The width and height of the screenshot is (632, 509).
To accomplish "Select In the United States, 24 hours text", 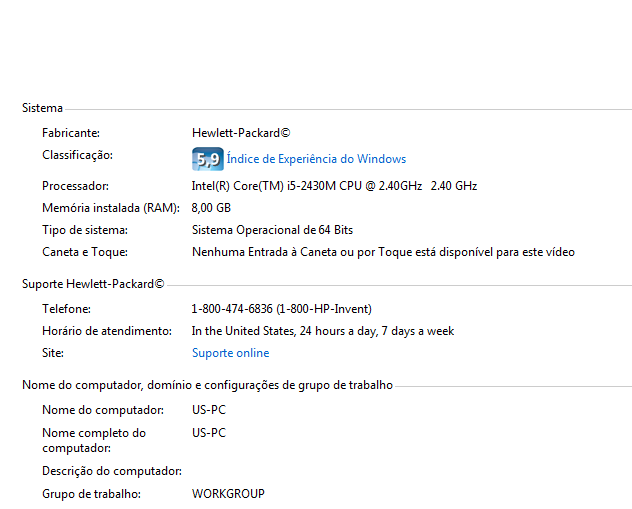I will point(322,331).
